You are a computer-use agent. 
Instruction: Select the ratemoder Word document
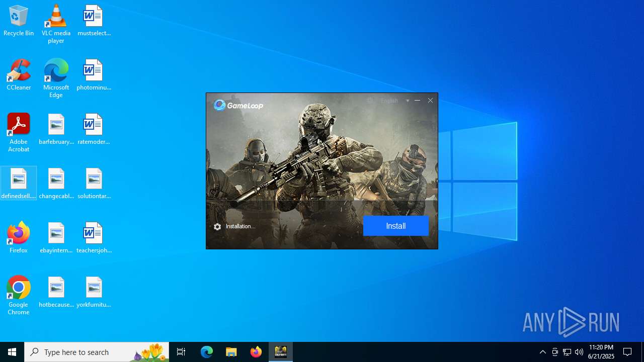point(94,130)
